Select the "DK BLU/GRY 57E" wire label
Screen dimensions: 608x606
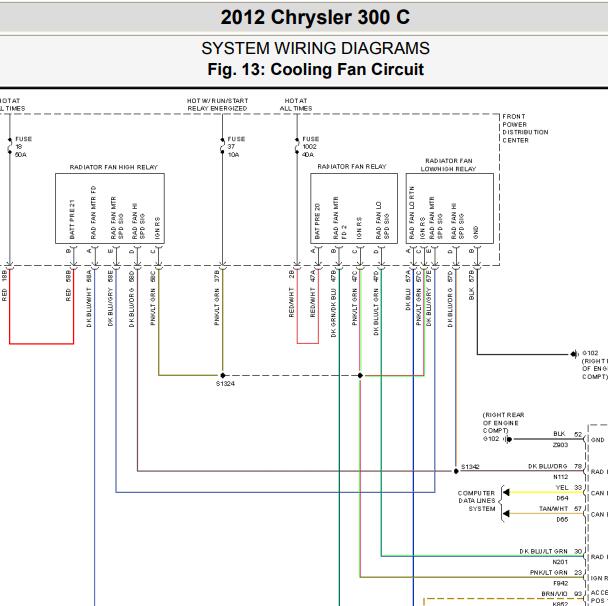coord(428,298)
